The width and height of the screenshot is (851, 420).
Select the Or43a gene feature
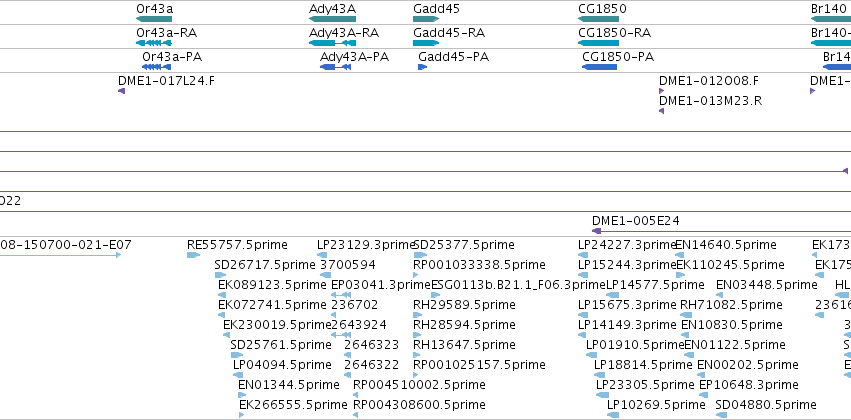154,19
